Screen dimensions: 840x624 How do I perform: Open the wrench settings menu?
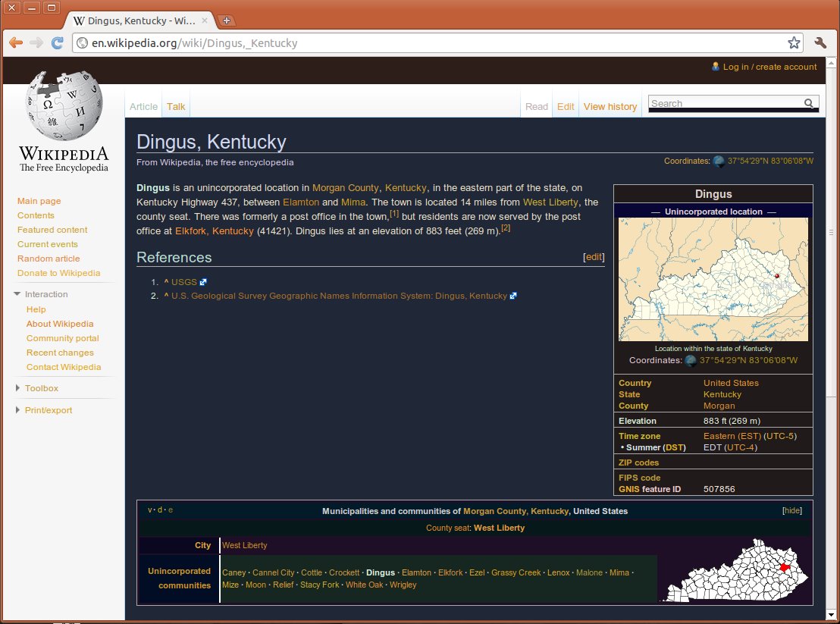[820, 43]
